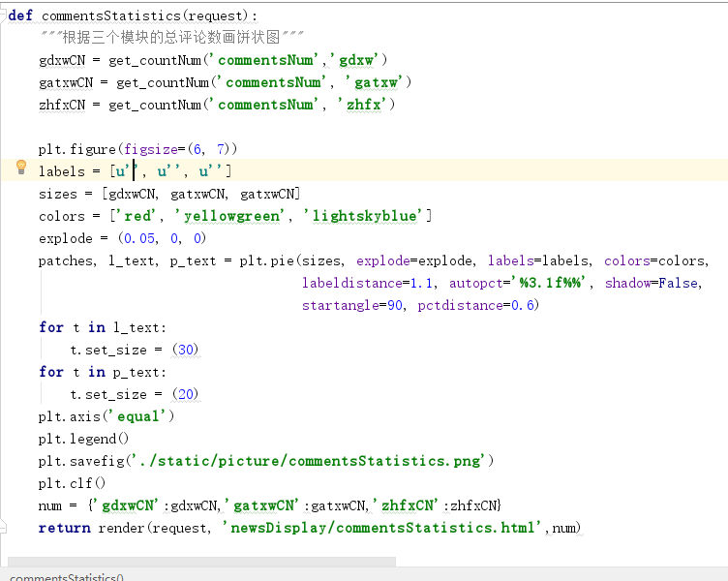Click the yellow lightbulb intention icon

tap(21, 168)
